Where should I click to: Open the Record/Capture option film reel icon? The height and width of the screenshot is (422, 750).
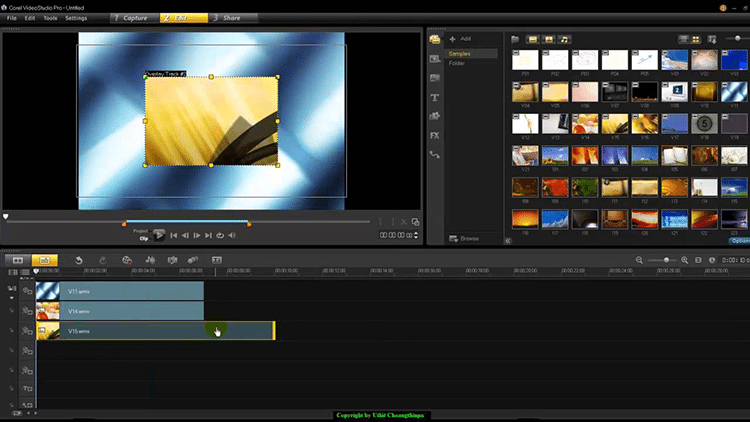(x=127, y=260)
